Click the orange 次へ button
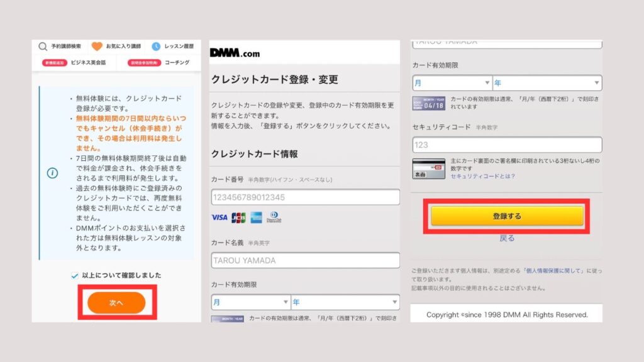Screen dimensions: 644x362 point(116,303)
